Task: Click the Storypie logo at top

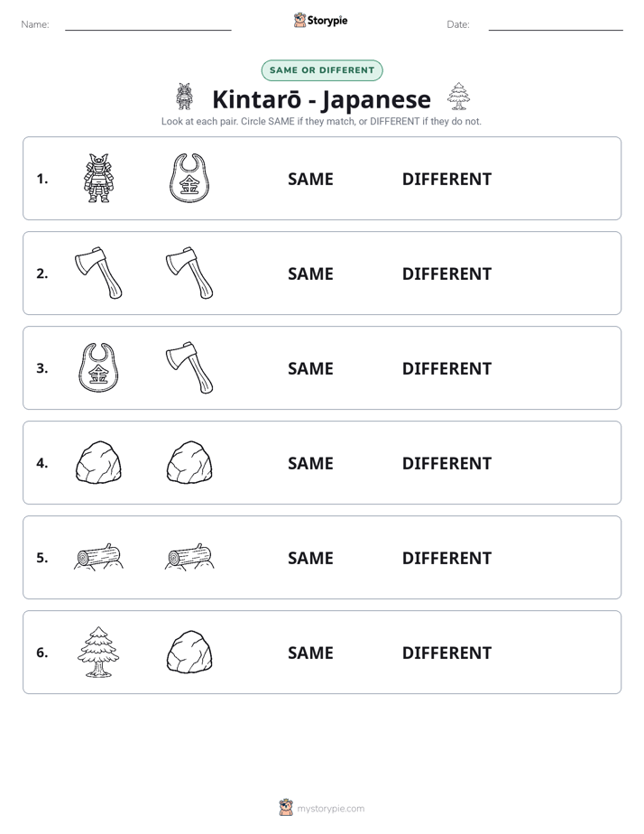Action: (x=320, y=20)
